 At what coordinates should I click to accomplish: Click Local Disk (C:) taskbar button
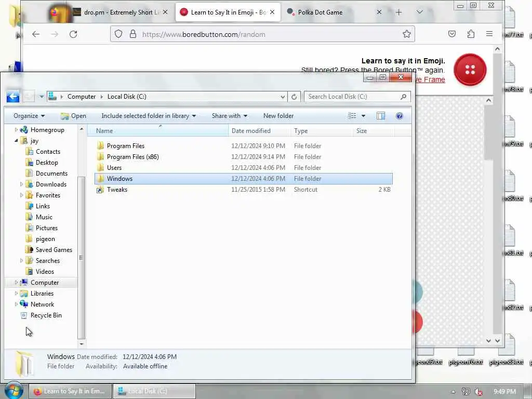tap(154, 391)
